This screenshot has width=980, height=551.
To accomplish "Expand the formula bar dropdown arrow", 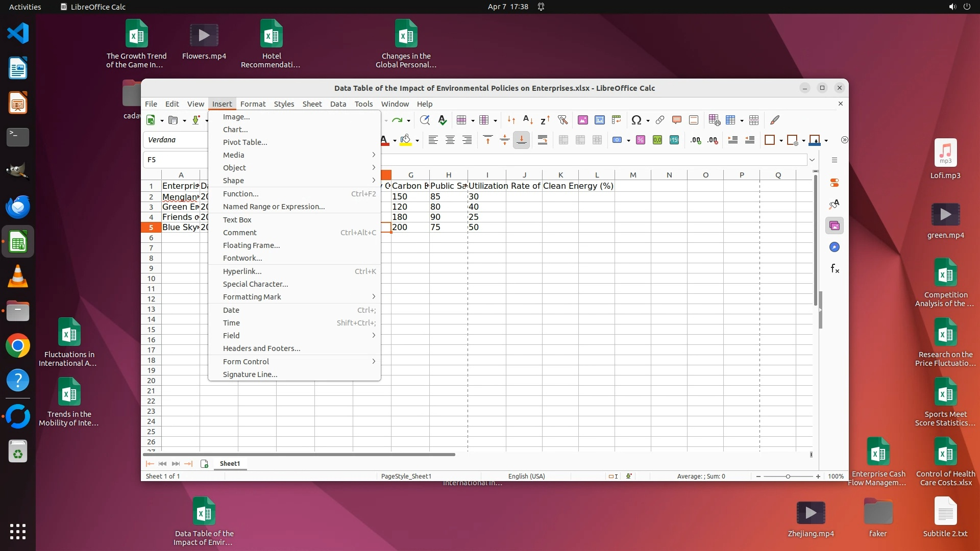I will pos(812,160).
